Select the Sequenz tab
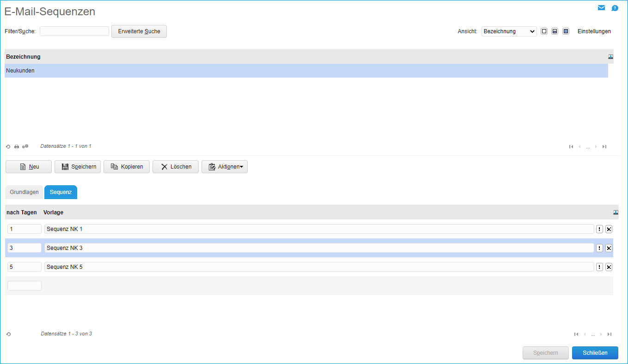The height and width of the screenshot is (364, 628). (61, 192)
